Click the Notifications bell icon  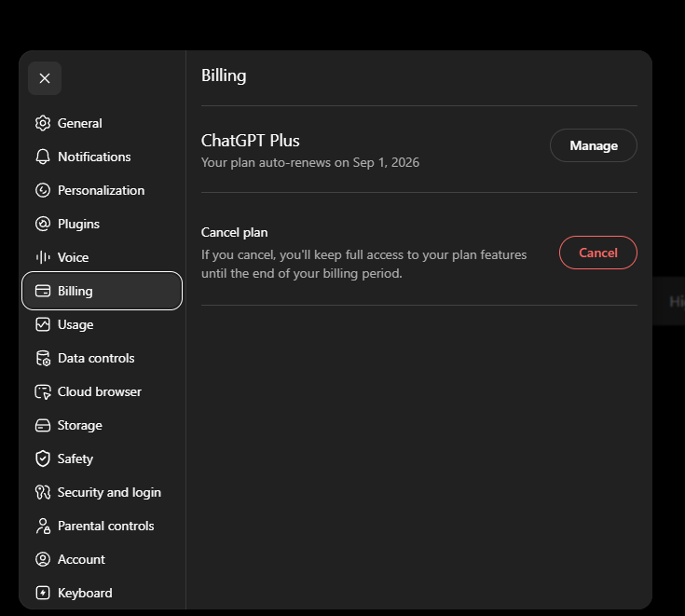coord(43,157)
